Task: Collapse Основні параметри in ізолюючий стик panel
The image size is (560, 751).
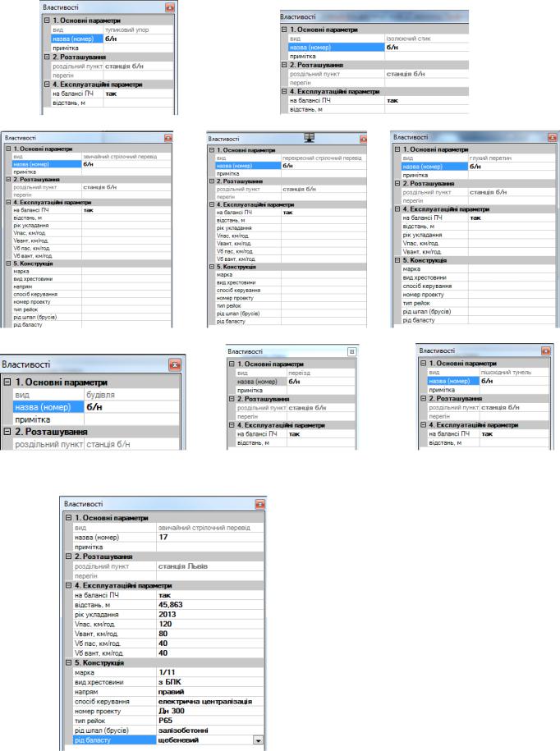Action: [284, 30]
